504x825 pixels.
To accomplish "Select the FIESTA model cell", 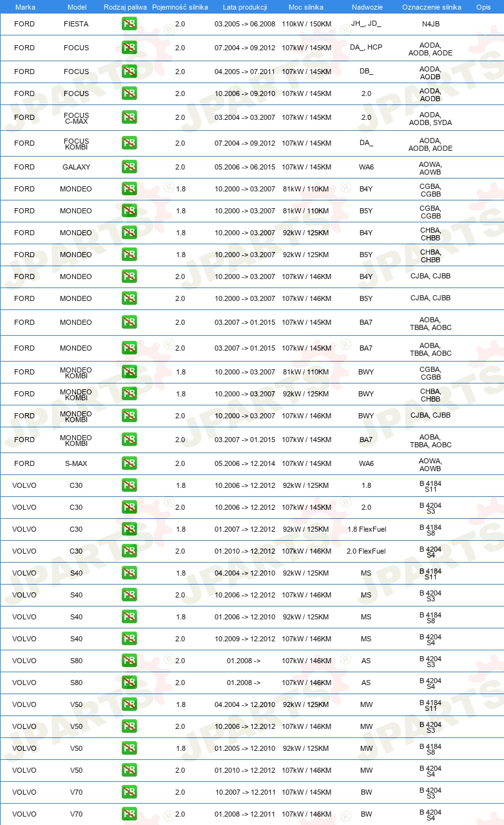I will (76, 24).
